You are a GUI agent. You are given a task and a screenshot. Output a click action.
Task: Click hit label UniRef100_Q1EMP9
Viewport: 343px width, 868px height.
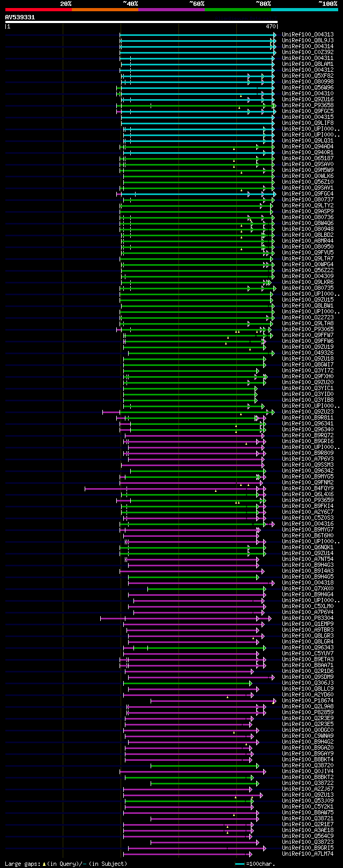[x=308, y=624]
